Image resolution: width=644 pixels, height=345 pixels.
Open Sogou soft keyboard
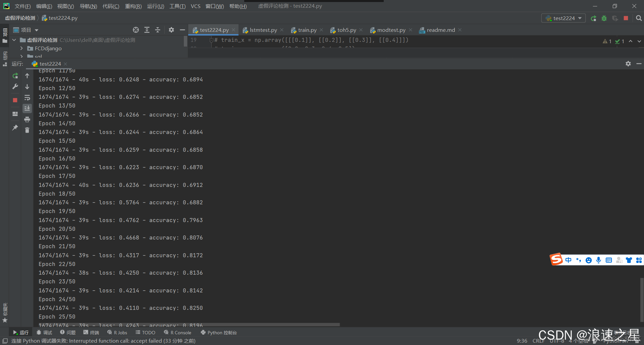coord(609,260)
